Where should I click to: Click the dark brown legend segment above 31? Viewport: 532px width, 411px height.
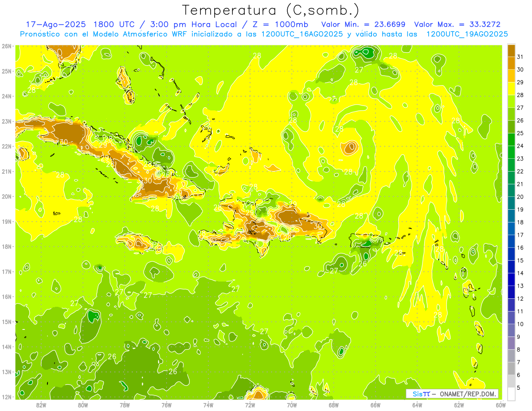[x=511, y=50]
